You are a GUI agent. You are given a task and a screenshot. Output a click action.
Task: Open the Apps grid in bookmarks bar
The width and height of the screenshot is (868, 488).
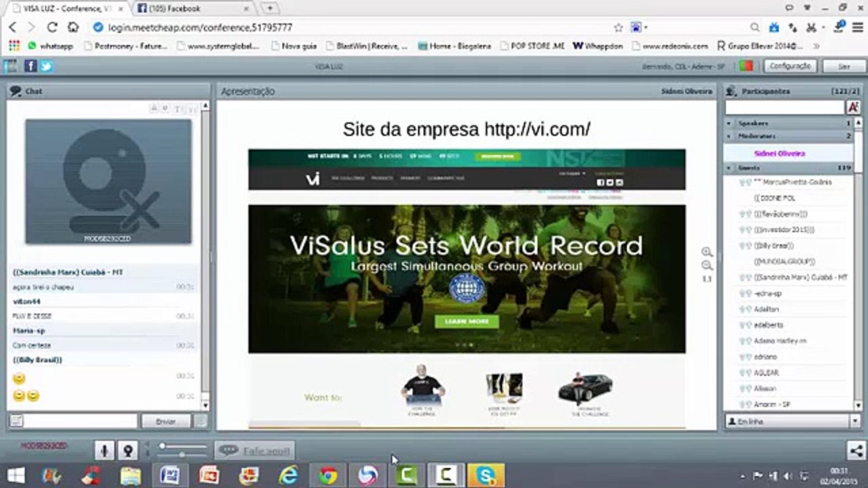click(14, 46)
